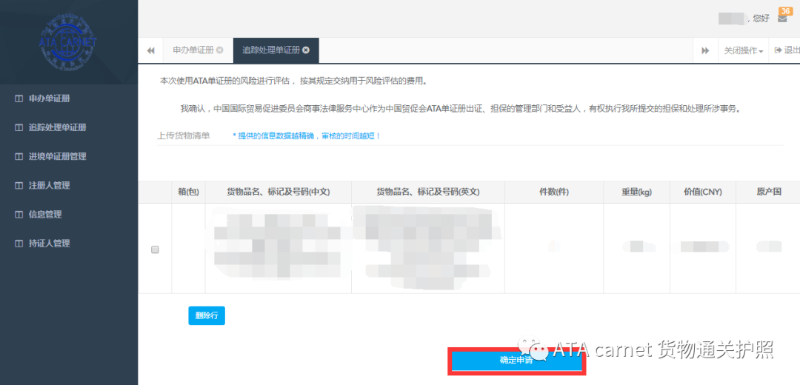800x385 pixels.
Task: Click the ATA Carnet logo
Action: tap(68, 42)
